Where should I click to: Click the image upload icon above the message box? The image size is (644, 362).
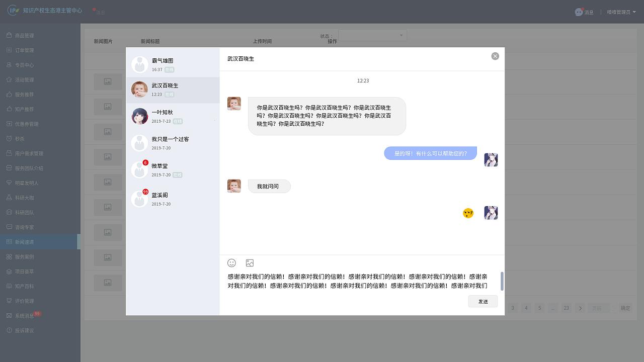click(250, 262)
